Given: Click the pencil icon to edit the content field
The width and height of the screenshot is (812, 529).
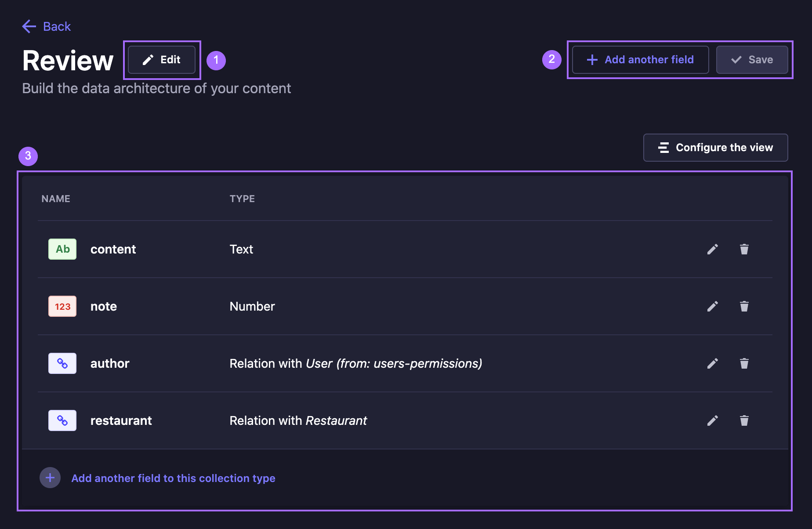Looking at the screenshot, I should (713, 249).
